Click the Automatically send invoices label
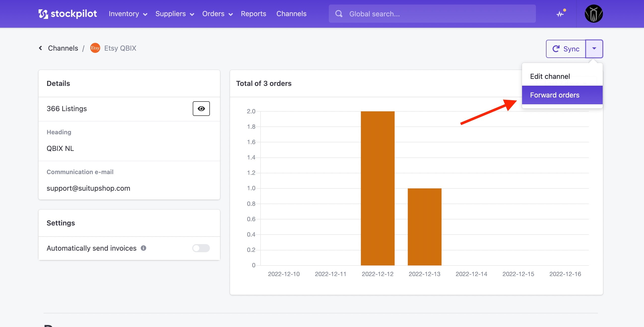This screenshot has width=644, height=327. point(91,248)
